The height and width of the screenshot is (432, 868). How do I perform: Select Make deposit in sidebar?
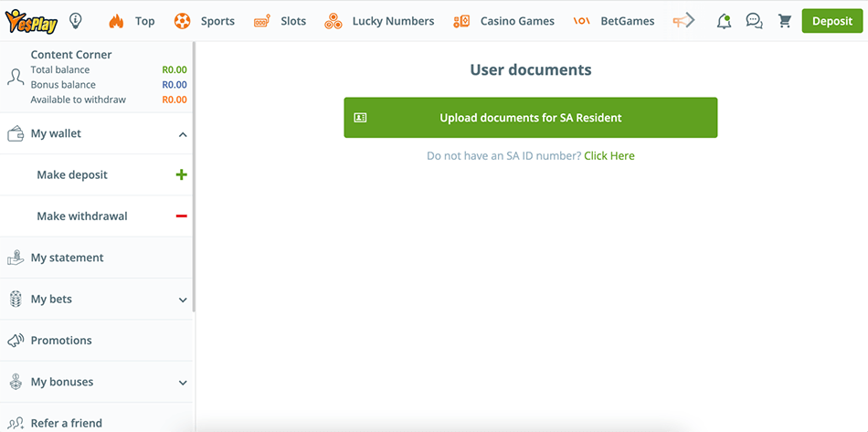pyautogui.click(x=72, y=174)
